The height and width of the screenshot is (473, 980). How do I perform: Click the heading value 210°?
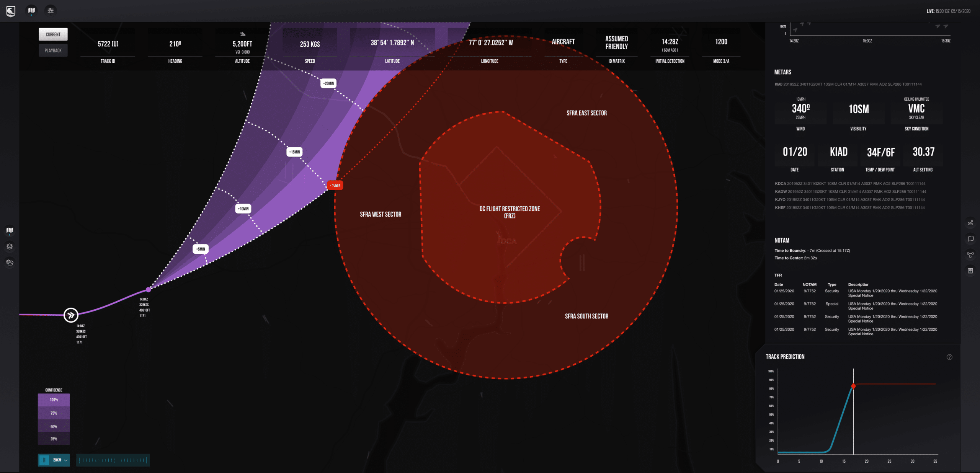(175, 44)
